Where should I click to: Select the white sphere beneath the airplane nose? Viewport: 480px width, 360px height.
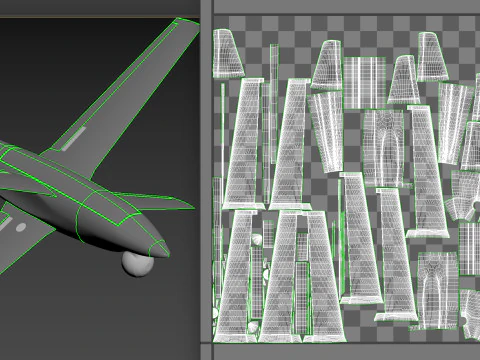click(137, 264)
